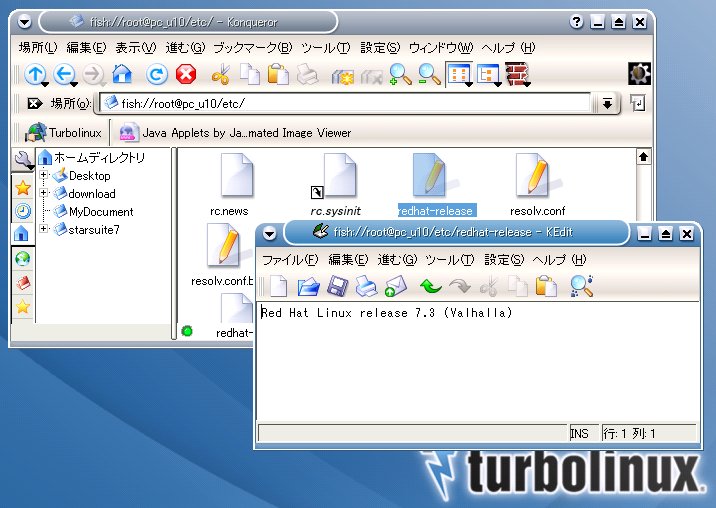
Task: Select MyDocument folder in tree
Action: pyautogui.click(x=94, y=212)
